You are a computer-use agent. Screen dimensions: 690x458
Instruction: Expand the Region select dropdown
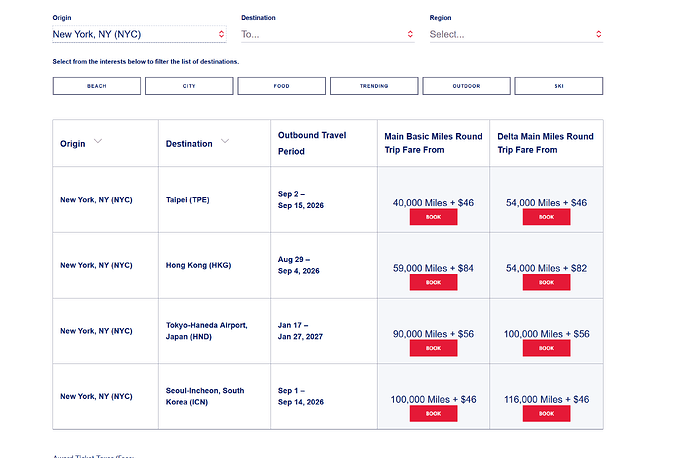click(x=516, y=34)
